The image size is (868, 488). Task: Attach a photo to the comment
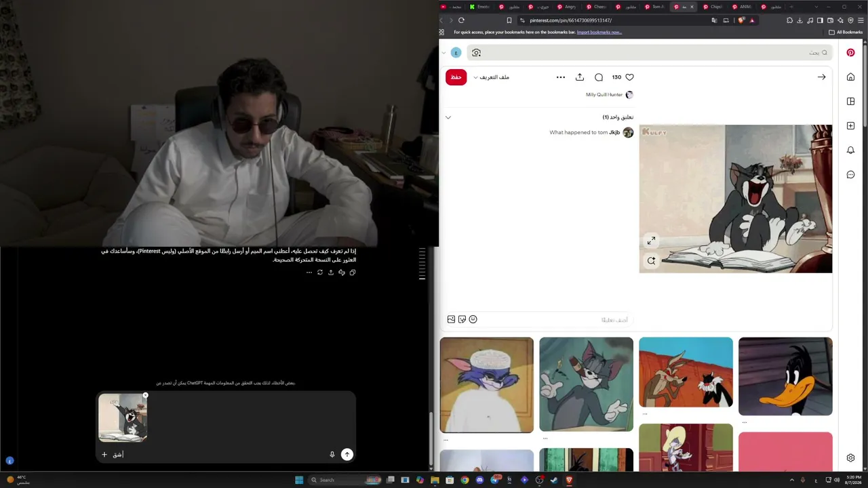tap(451, 319)
